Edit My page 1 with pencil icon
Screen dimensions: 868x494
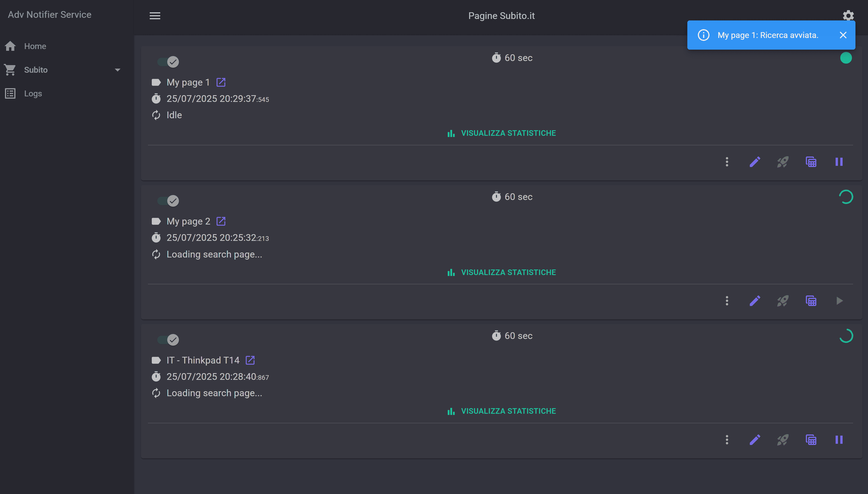click(755, 162)
